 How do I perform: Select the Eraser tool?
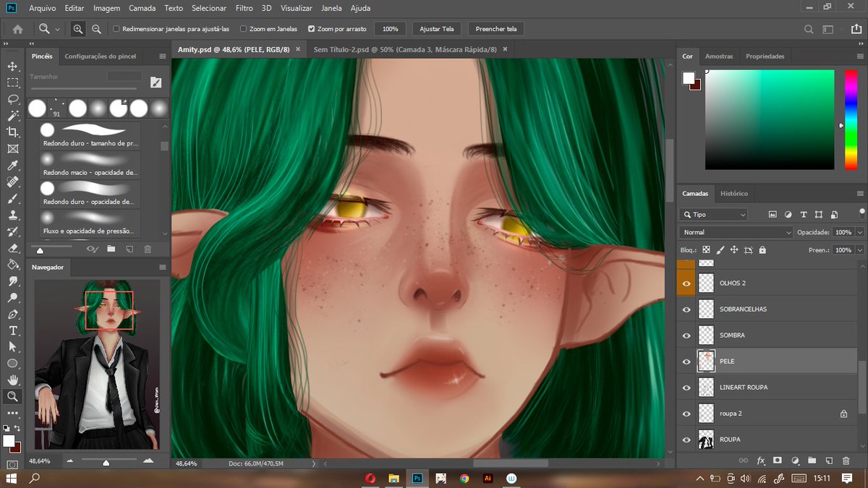tap(12, 248)
